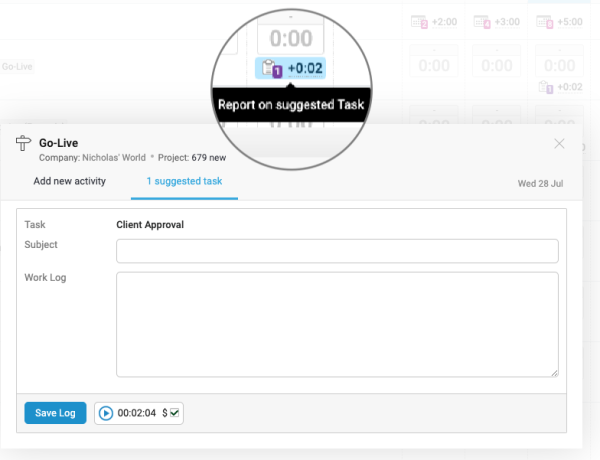Click the Go-Live signpost icon
This screenshot has height=460, width=600.
(23, 145)
